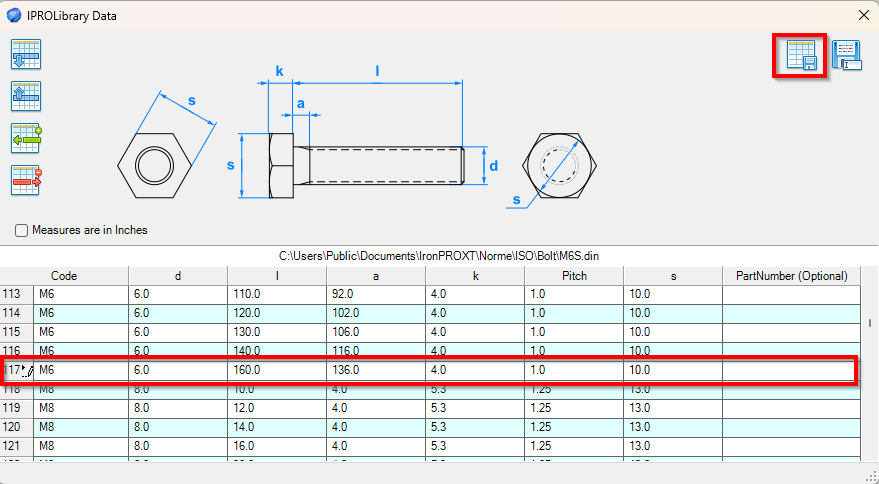Image resolution: width=879 pixels, height=484 pixels.
Task: Click the d column header
Action: pos(178,276)
